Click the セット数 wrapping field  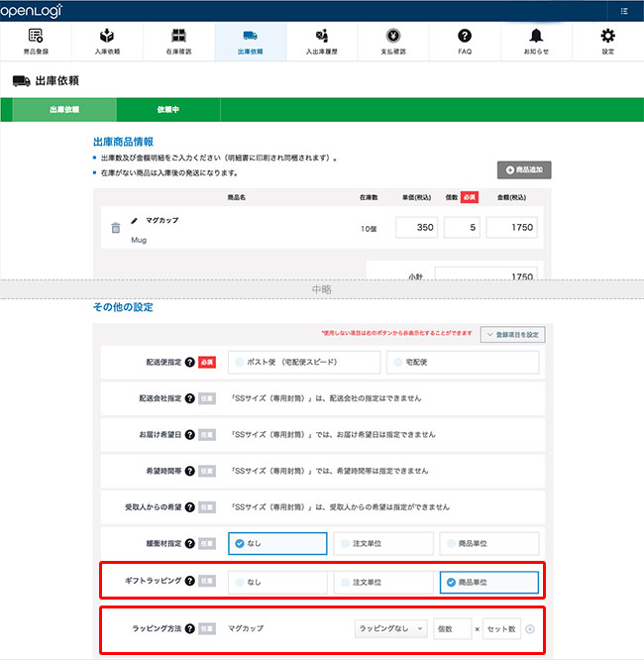501,629
